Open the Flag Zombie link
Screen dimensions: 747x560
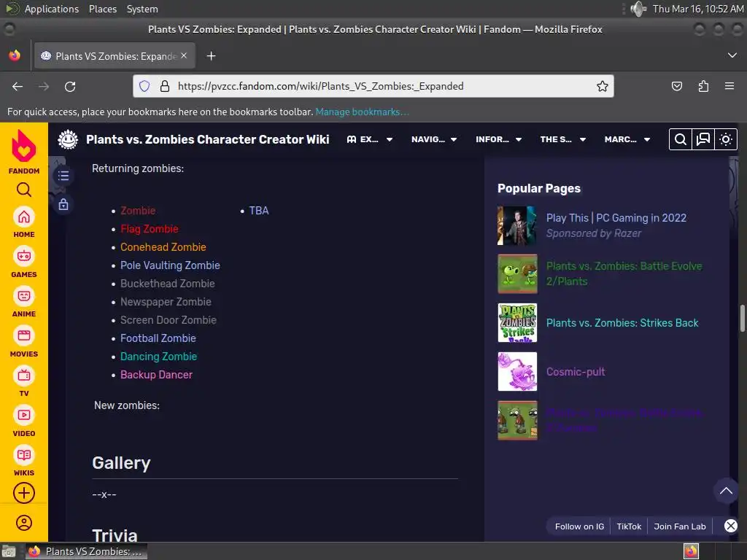tap(149, 229)
